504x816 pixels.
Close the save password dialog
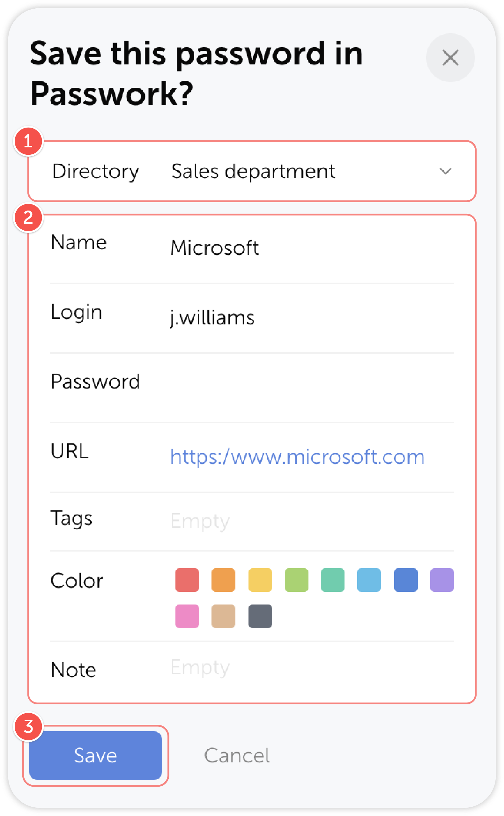coord(450,58)
